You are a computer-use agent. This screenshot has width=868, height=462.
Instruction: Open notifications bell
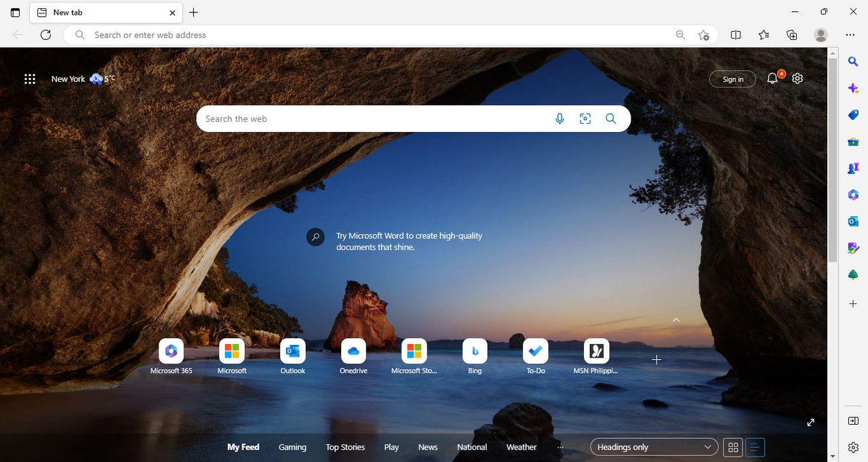point(772,79)
